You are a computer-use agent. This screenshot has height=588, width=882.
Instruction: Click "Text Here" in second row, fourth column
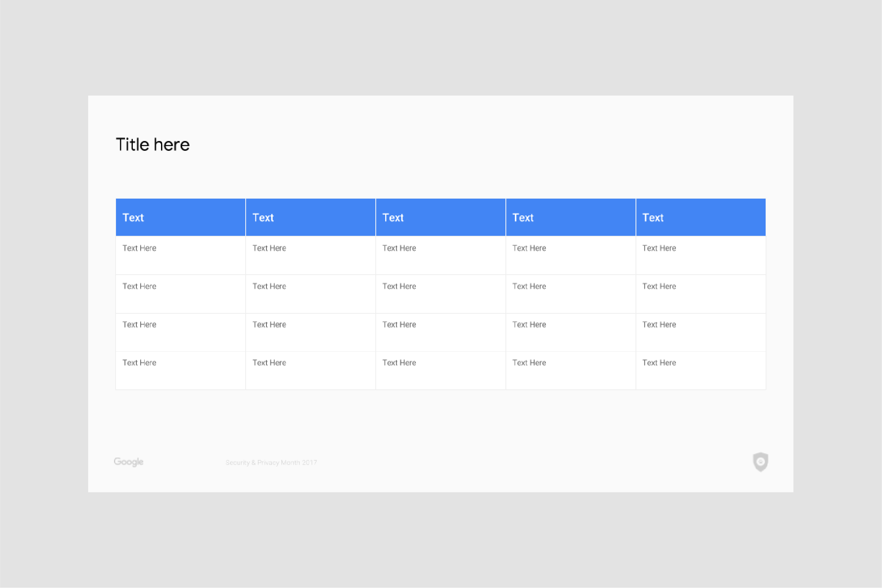[x=529, y=286]
